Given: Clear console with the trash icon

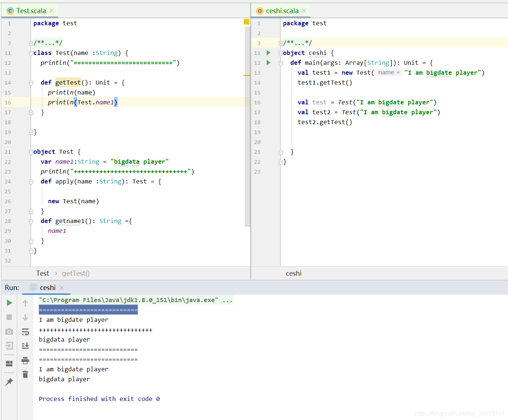Looking at the screenshot, I should [25, 374].
